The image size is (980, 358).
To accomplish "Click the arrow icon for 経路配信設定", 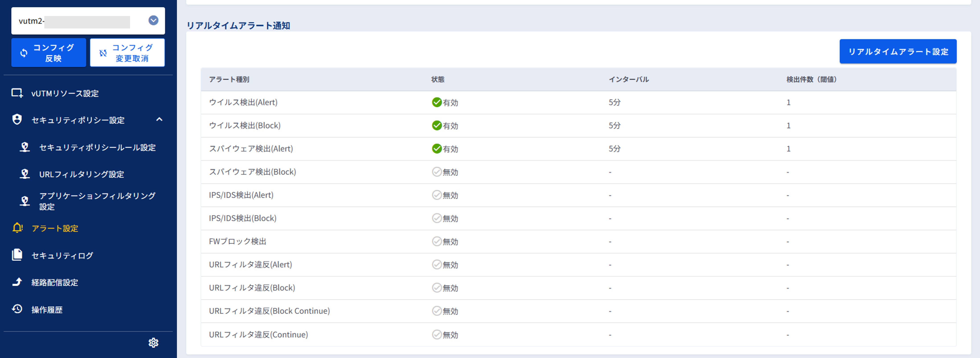I will [x=17, y=282].
